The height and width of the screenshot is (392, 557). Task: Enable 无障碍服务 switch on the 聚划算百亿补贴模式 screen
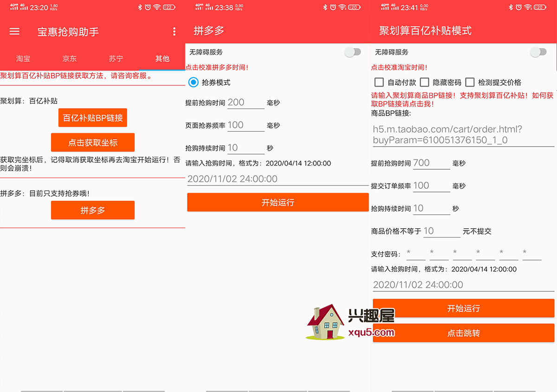coord(538,52)
